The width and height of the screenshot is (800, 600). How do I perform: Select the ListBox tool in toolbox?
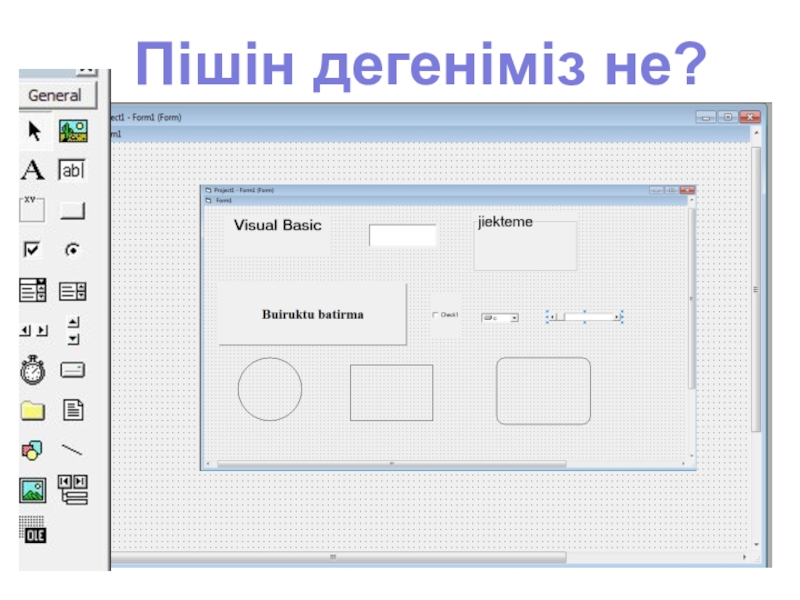coord(72,291)
